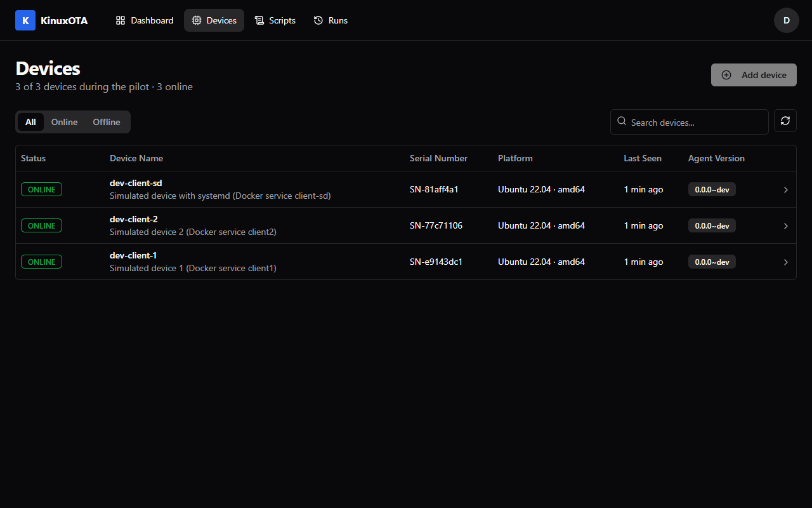Click the Serial Number column header
This screenshot has height=508, width=812.
click(x=438, y=158)
